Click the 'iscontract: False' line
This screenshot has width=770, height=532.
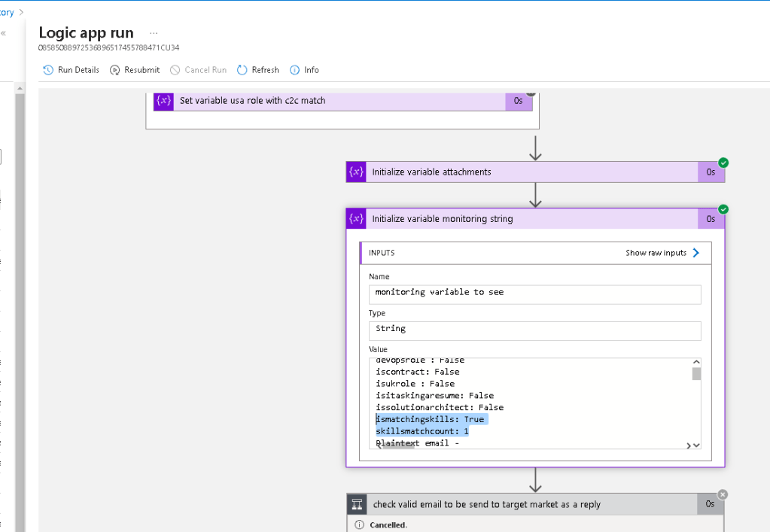click(x=418, y=372)
